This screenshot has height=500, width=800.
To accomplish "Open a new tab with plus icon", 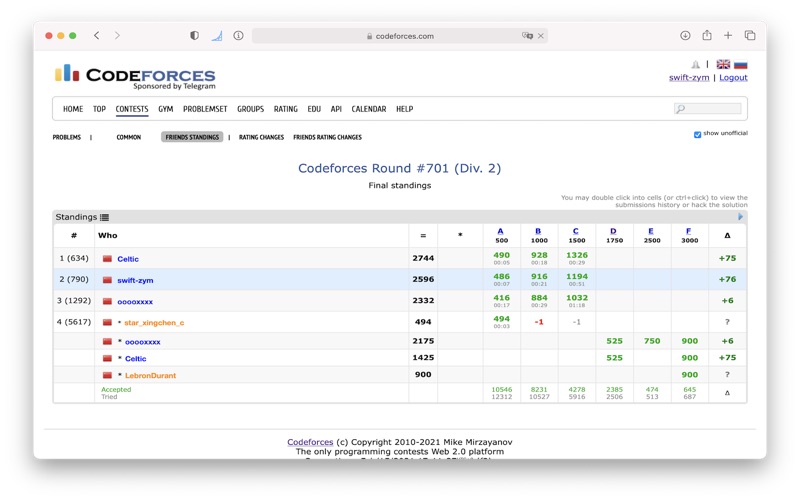I will click(x=728, y=35).
